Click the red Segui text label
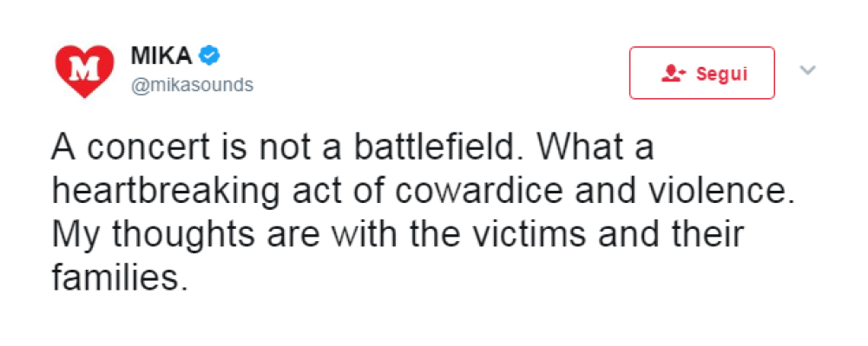Screen dimensions: 868x346 pyautogui.click(x=722, y=74)
